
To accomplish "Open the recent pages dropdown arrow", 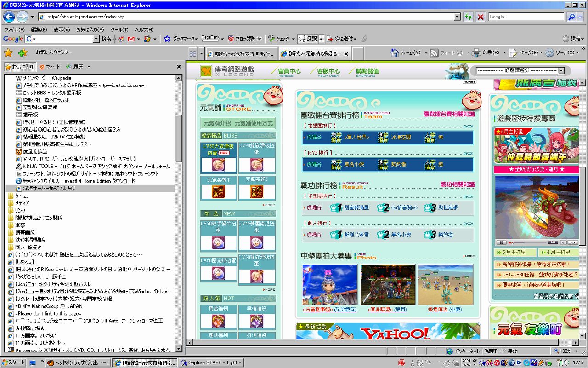I will click(x=32, y=17).
